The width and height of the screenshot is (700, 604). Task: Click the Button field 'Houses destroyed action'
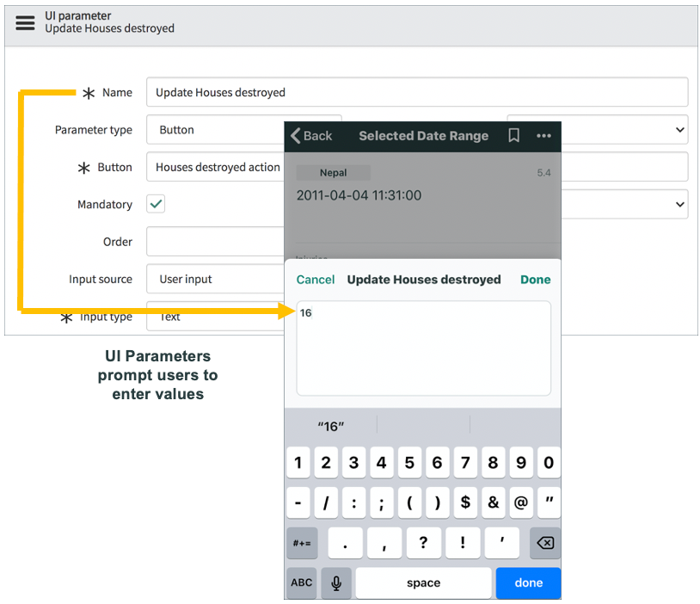click(x=215, y=167)
